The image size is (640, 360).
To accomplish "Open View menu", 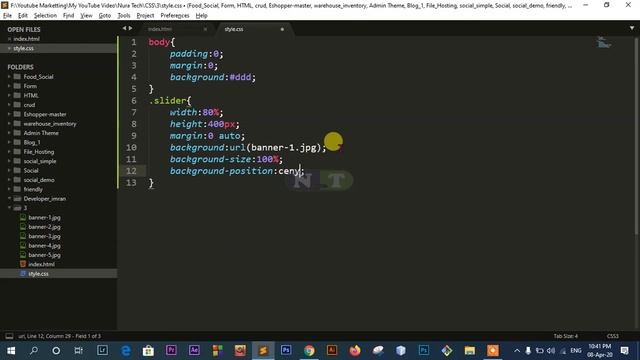I will [x=86, y=16].
